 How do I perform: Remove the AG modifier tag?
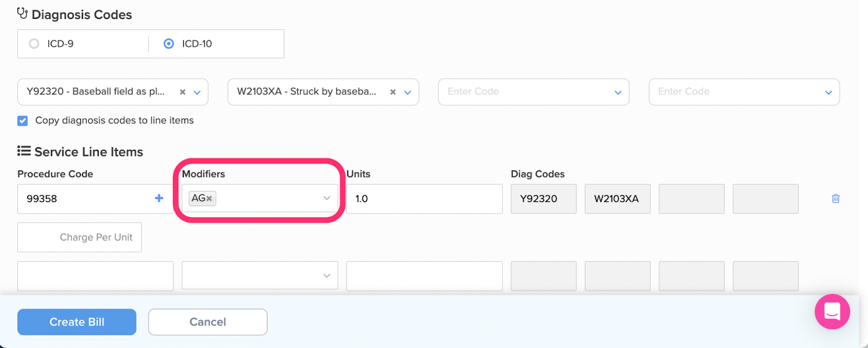coord(210,198)
